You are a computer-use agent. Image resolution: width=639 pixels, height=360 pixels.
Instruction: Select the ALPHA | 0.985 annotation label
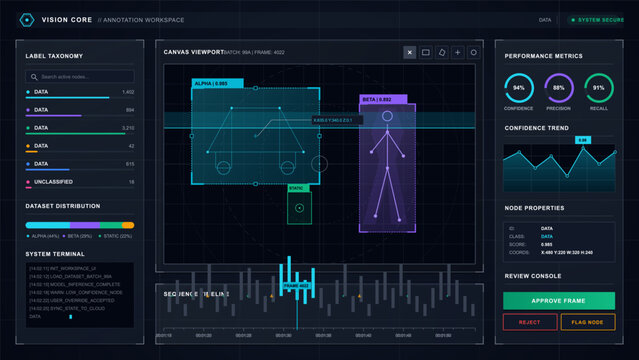pyautogui.click(x=218, y=83)
